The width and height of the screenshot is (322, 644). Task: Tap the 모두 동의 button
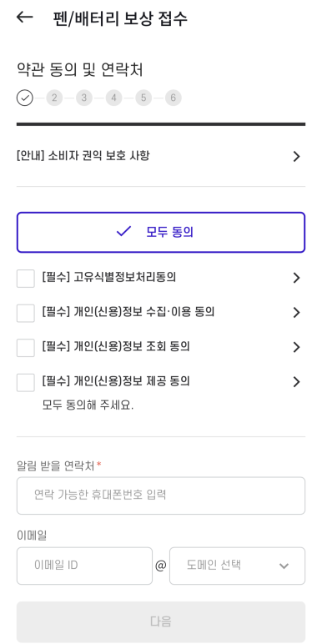(x=161, y=232)
